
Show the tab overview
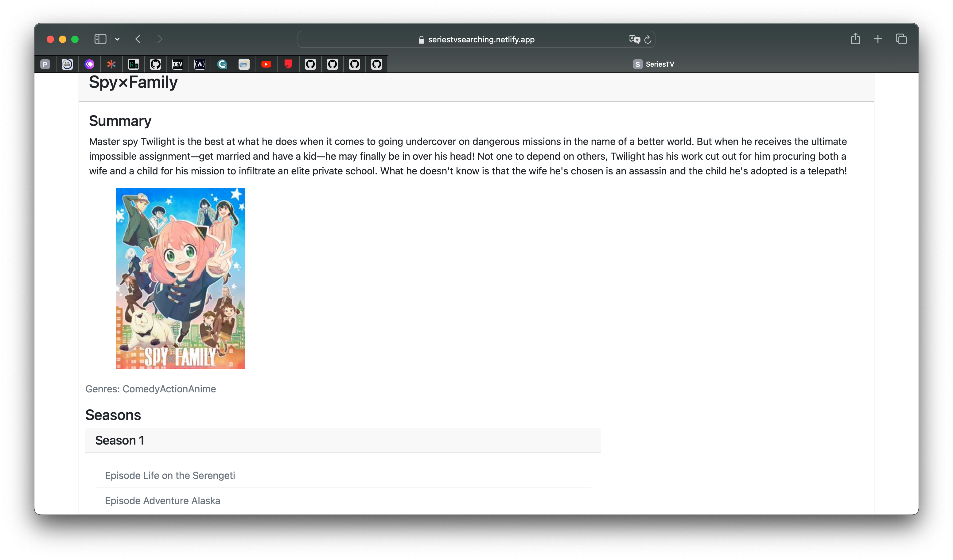(901, 39)
